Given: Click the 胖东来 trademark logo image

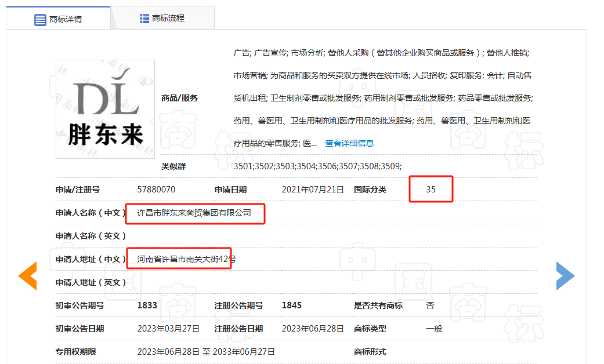Looking at the screenshot, I should click(x=105, y=110).
